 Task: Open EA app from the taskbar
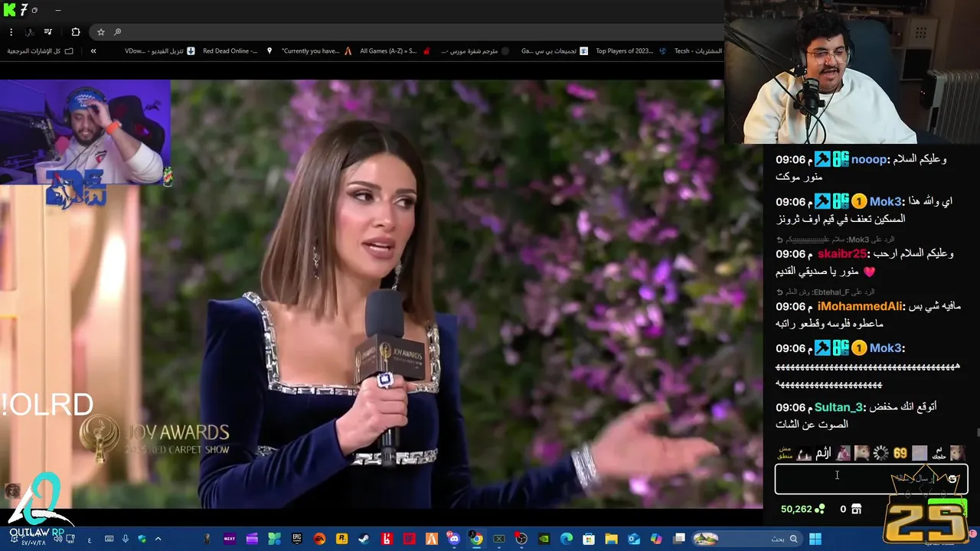pyautogui.click(x=319, y=540)
